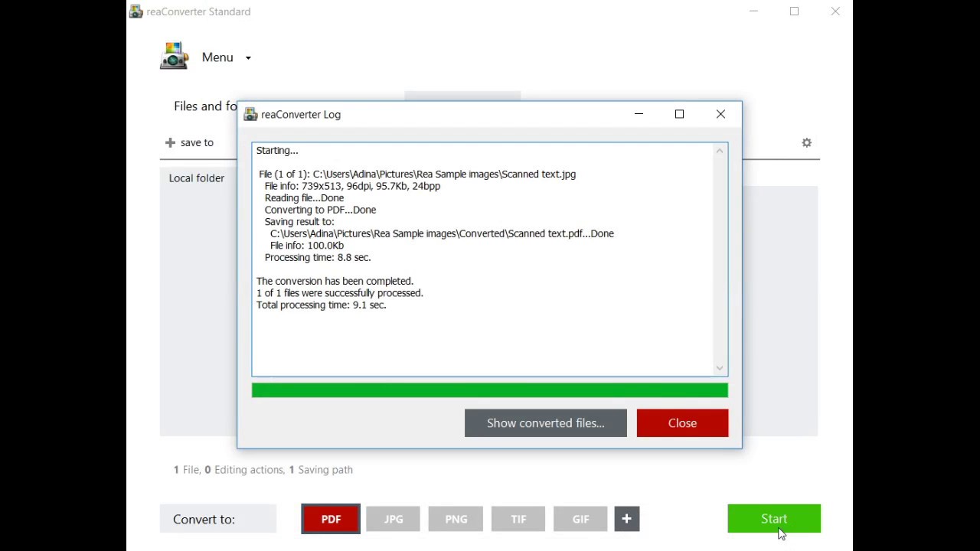Click the reaConverter Log title icon
The height and width of the screenshot is (551, 980).
(250, 114)
